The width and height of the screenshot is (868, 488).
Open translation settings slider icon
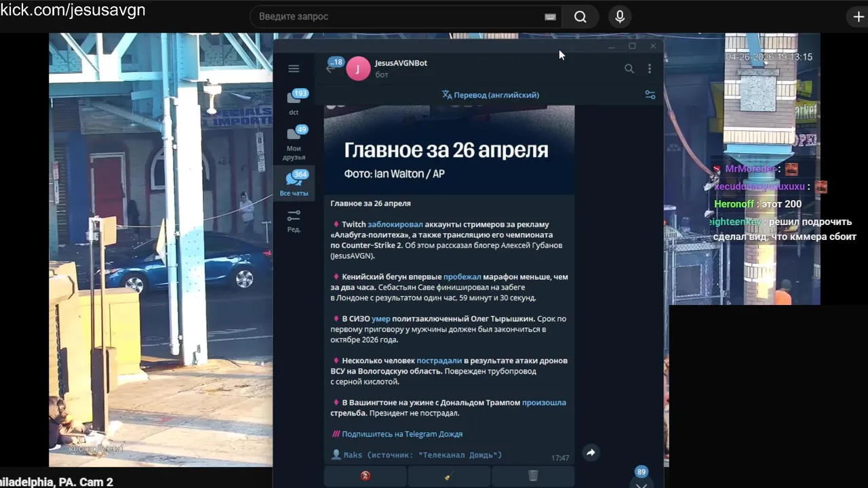coord(650,95)
